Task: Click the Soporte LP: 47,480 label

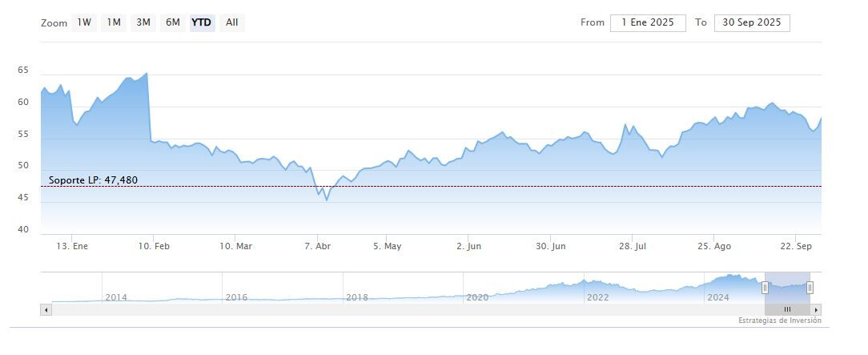Action: 93,180
